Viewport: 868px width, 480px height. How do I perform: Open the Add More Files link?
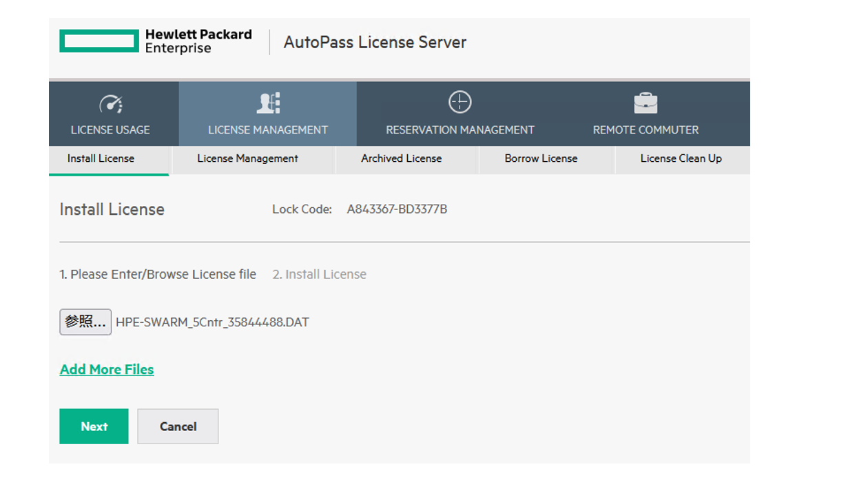107,369
